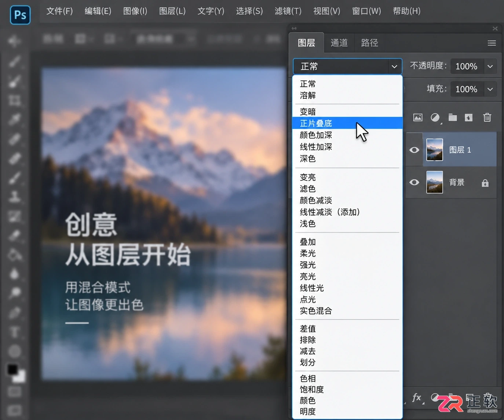Viewport: 504px width, 420px height.
Task: Open the Layers panel hamburger menu
Action: point(492,43)
